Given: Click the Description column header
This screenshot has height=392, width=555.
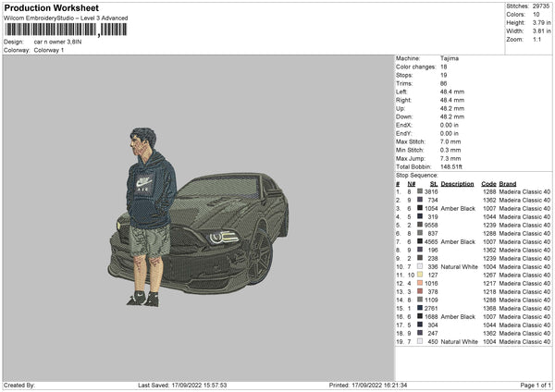Looking at the screenshot, I should click(457, 183).
